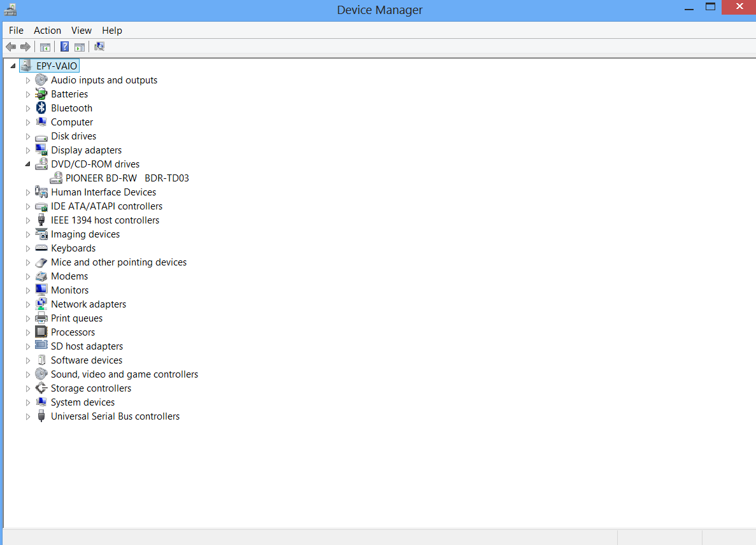Image resolution: width=756 pixels, height=545 pixels.
Task: Select the PIONEER BD-RW BDR-TD03 device
Action: click(x=127, y=178)
